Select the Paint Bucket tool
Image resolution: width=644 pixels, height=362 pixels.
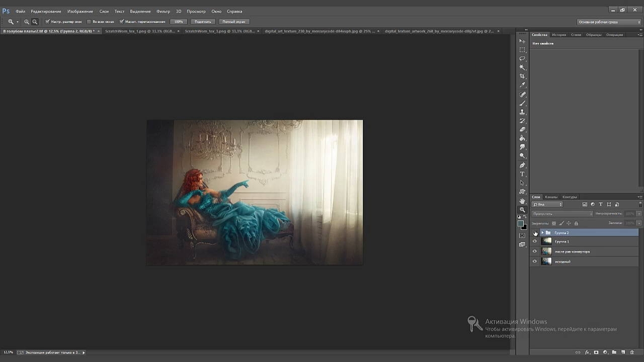(x=522, y=138)
